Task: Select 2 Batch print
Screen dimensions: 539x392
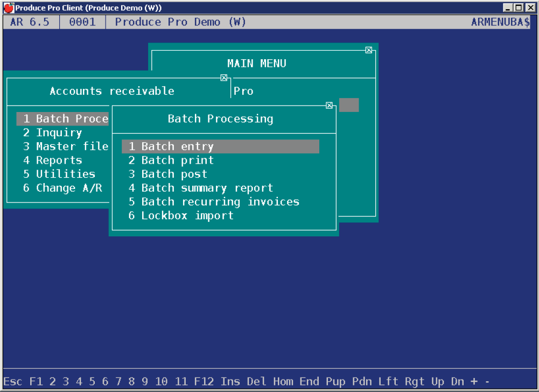Action: pos(171,160)
